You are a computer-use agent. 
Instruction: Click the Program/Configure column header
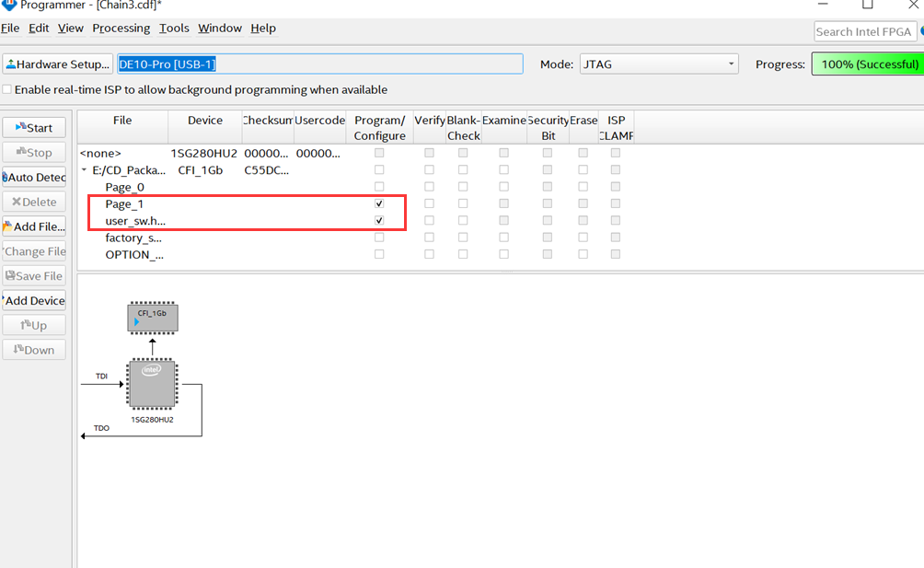coord(379,127)
